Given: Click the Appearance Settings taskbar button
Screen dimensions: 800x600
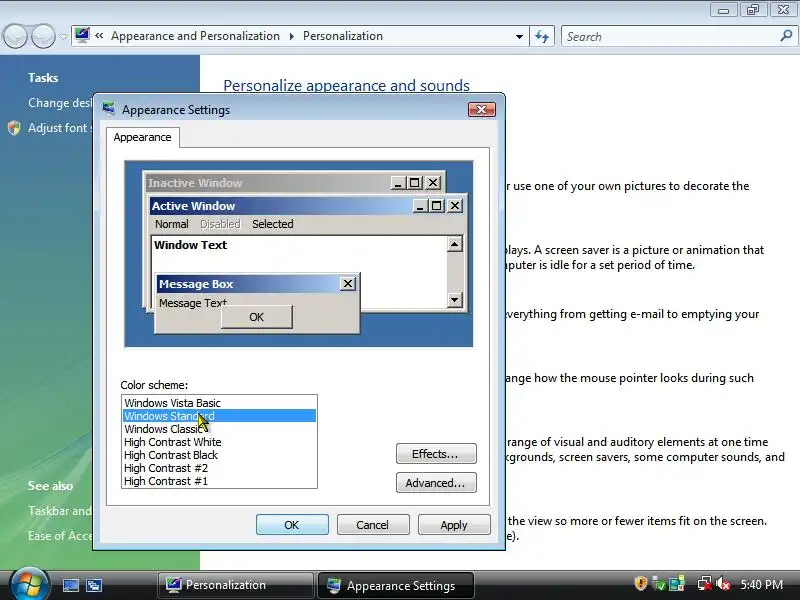Looking at the screenshot, I should pos(395,585).
